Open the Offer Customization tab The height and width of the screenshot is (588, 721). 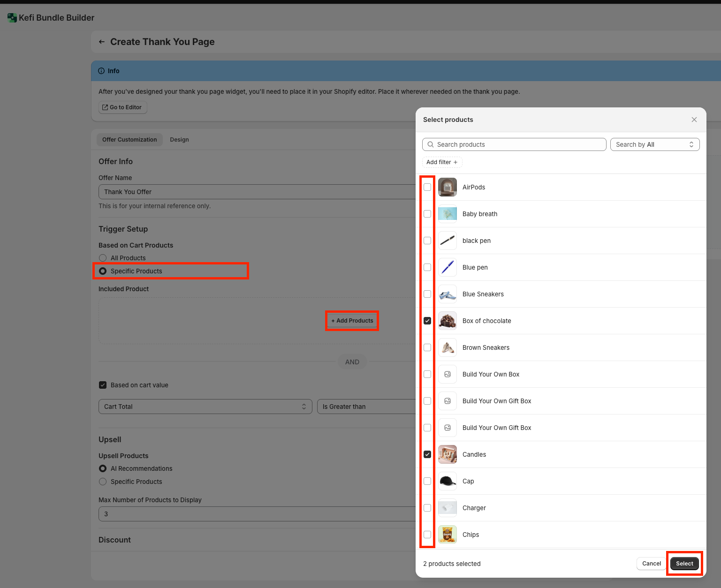(129, 140)
